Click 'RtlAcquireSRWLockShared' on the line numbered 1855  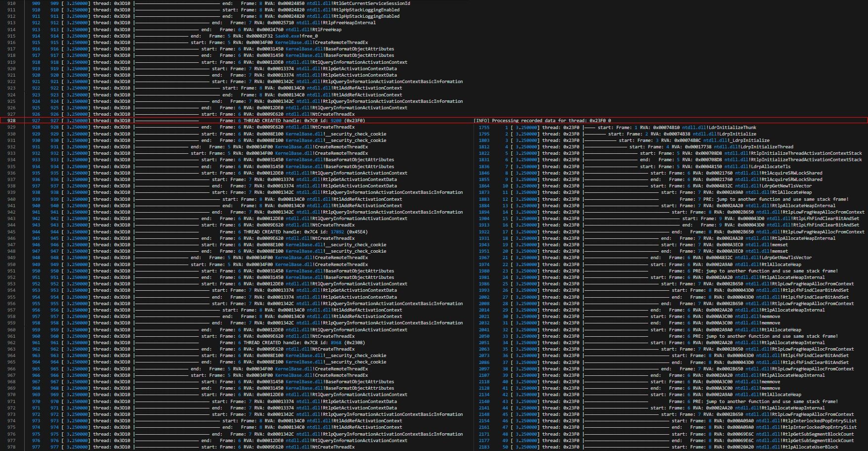(792, 180)
